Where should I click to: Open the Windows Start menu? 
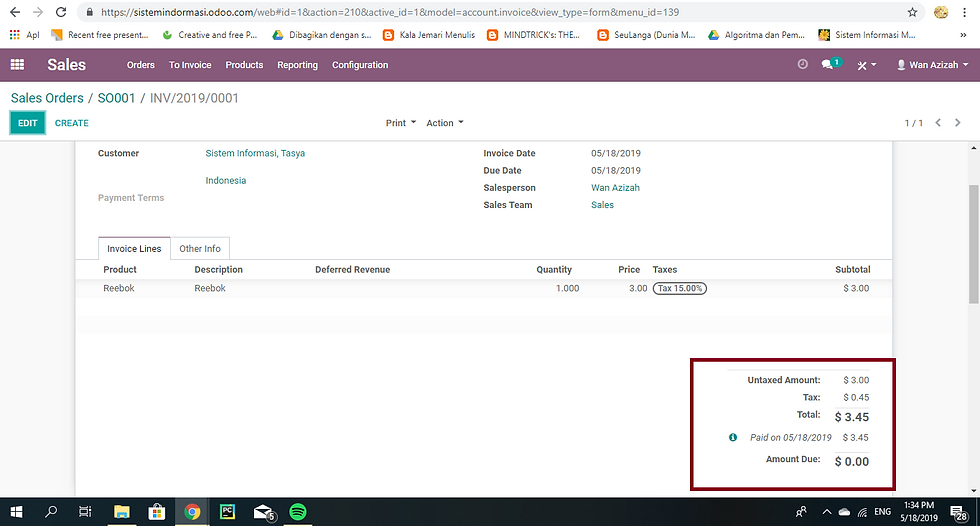click(x=16, y=512)
